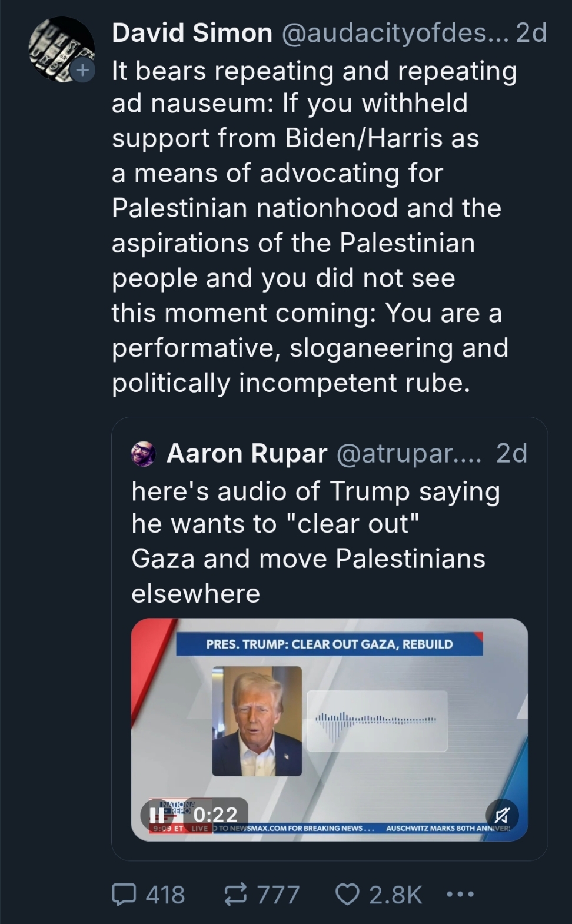Open David Simon's profile avatar
Image resolution: width=572 pixels, height=924 pixels.
(x=62, y=49)
